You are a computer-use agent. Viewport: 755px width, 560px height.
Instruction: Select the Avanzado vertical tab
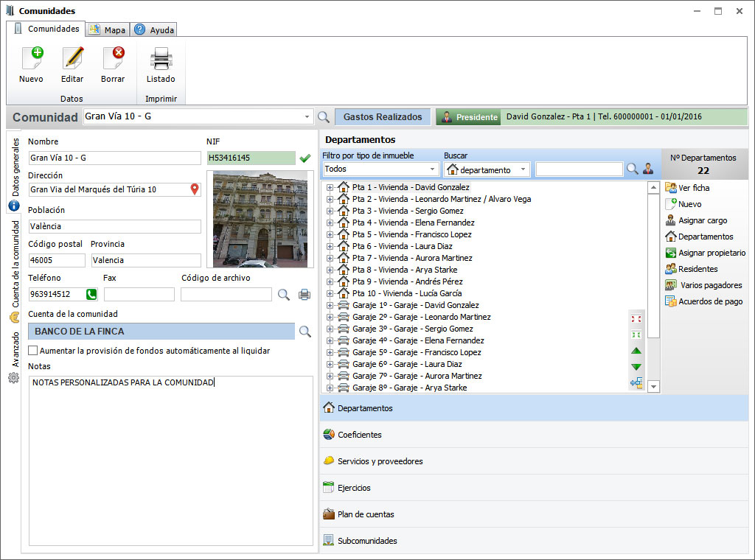(15, 357)
